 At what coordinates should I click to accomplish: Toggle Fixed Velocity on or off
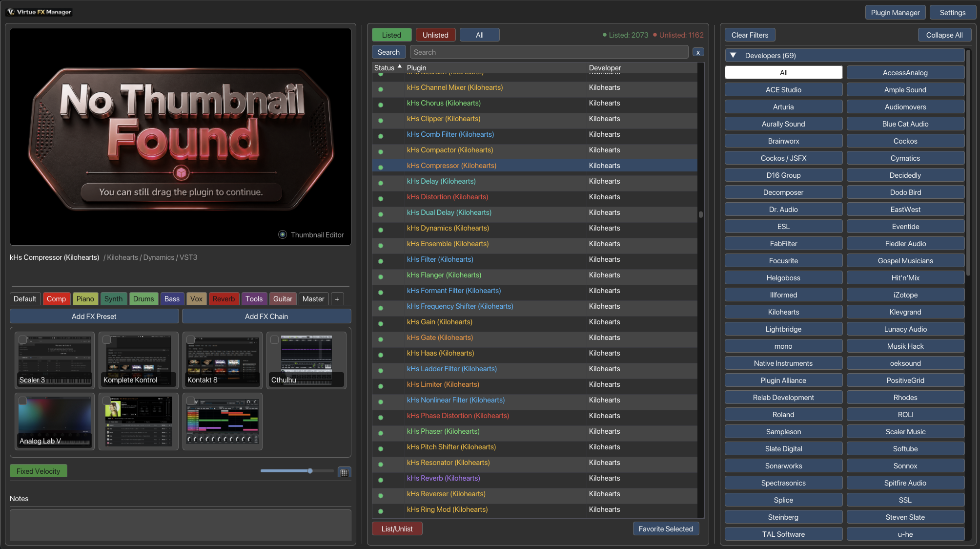(39, 471)
